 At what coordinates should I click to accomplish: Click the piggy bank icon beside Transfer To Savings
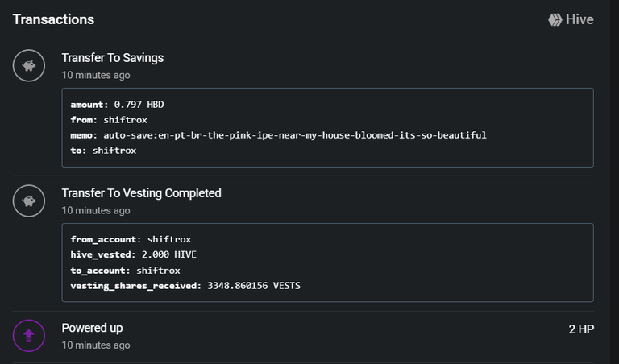(29, 65)
